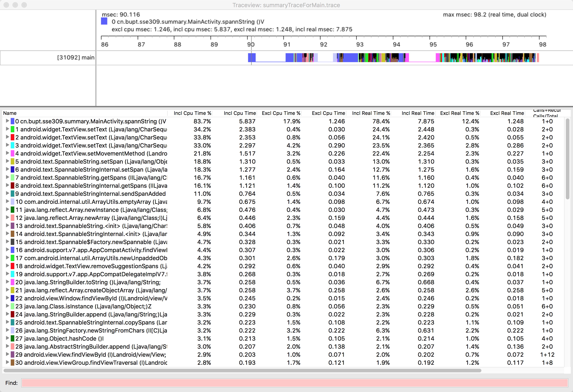This screenshot has width=573, height=392.
Task: Expand row 4 TextView.setMovementMethod triangle
Action: pyautogui.click(x=7, y=153)
